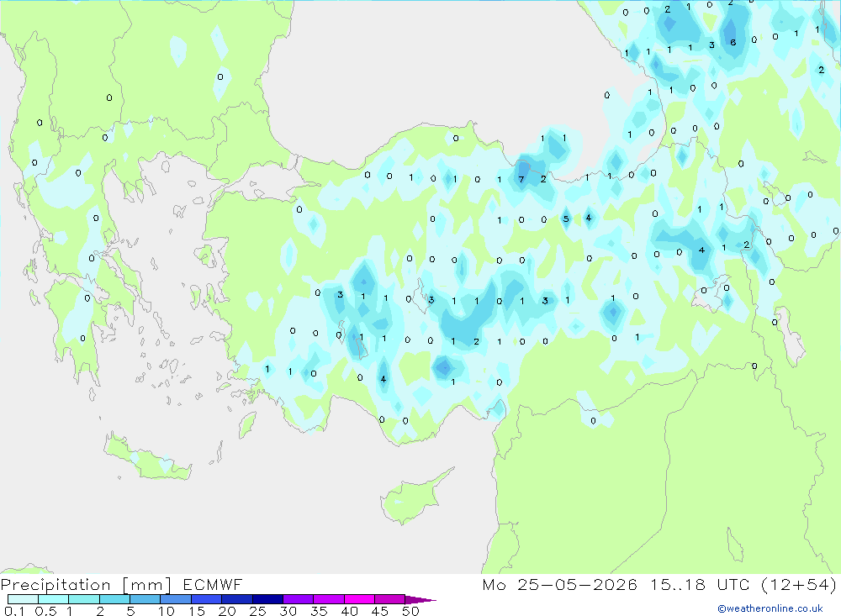Click the '10' legend scale label
Image resolution: width=841 pixels, height=616 pixels.
(x=167, y=611)
